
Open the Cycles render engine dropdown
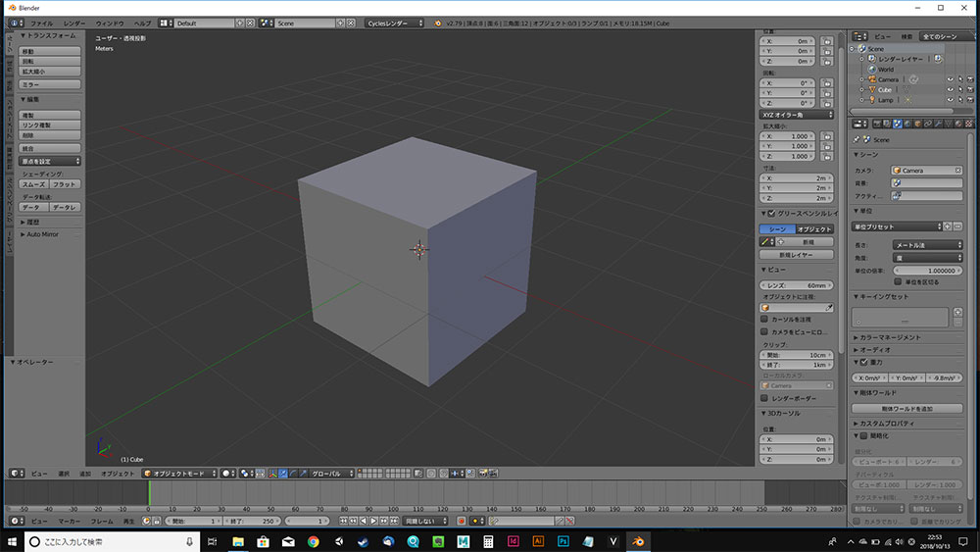(394, 24)
